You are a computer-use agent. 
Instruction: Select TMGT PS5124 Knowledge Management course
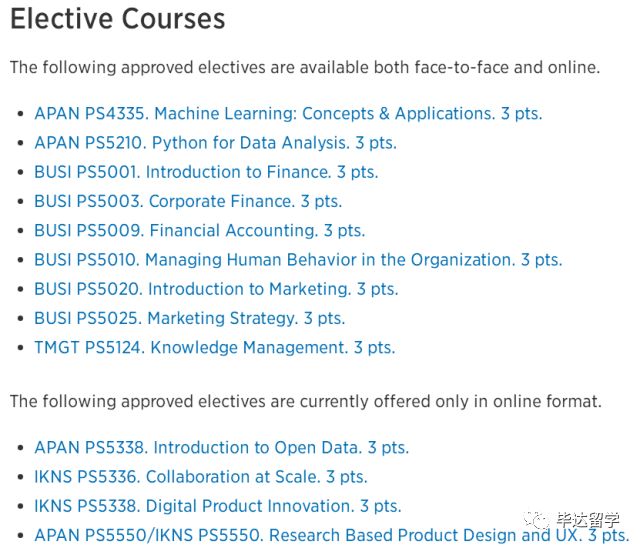tap(215, 348)
